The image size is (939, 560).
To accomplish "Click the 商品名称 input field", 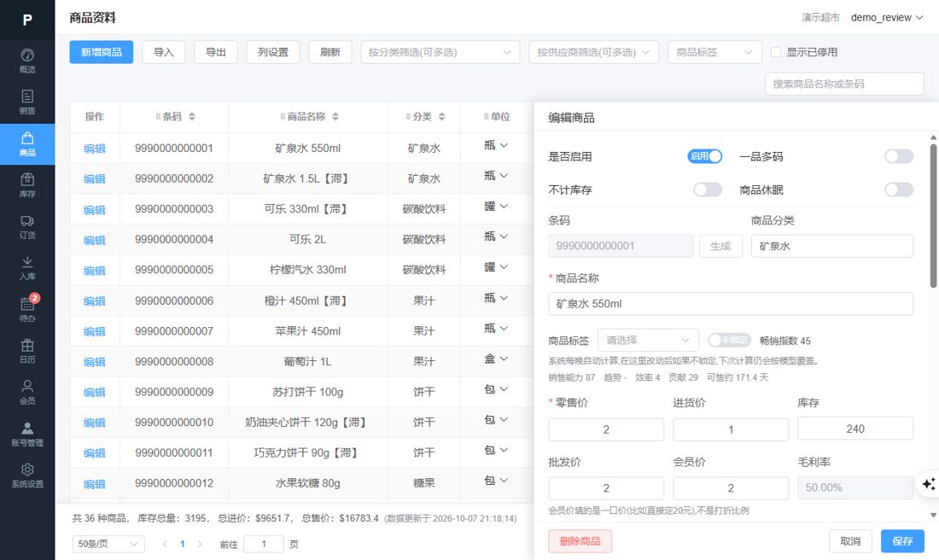I will point(731,304).
